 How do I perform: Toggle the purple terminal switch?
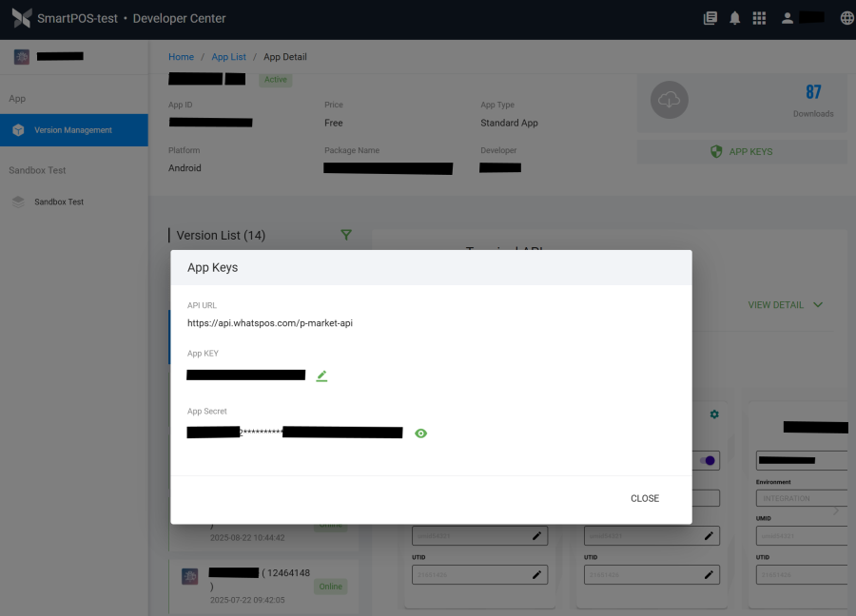pyautogui.click(x=708, y=461)
